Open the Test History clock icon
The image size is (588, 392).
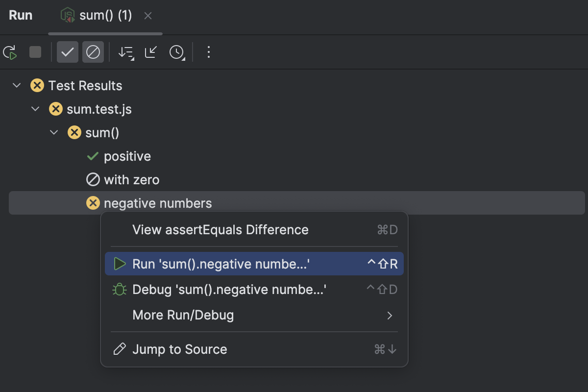(x=176, y=52)
